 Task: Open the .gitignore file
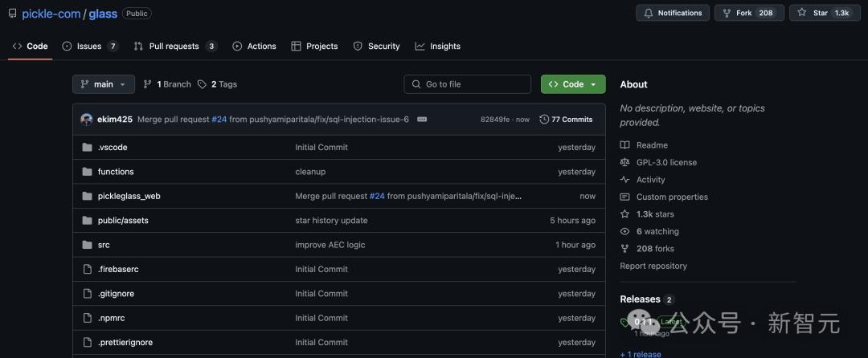click(x=116, y=293)
